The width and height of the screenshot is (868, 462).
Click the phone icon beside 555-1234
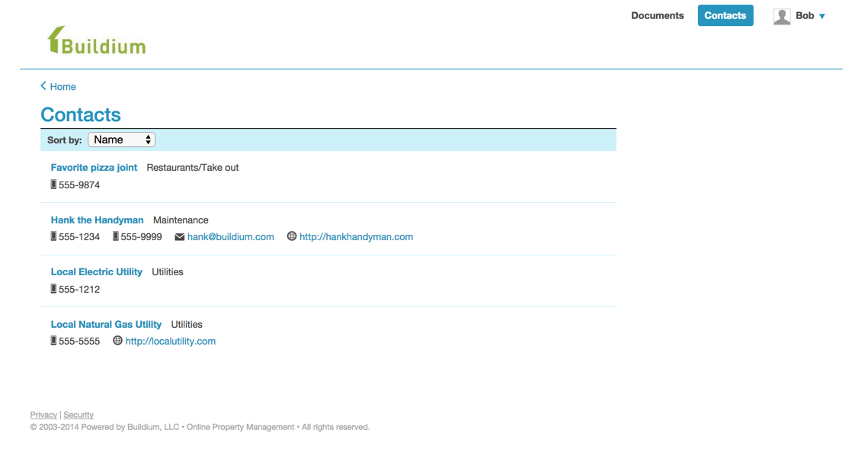tap(53, 236)
